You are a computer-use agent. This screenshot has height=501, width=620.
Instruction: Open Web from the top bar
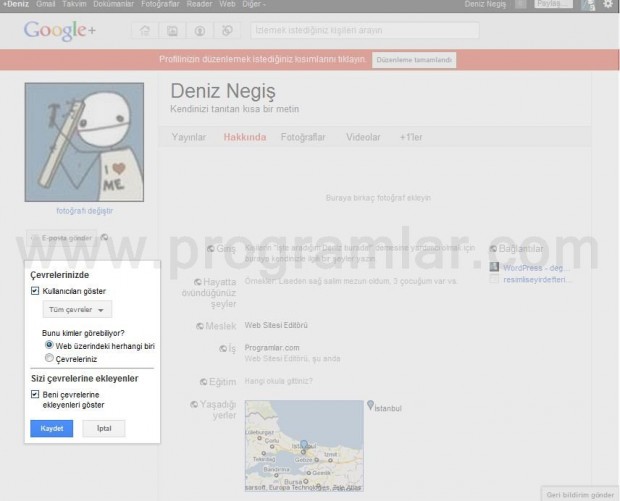coord(227,4)
